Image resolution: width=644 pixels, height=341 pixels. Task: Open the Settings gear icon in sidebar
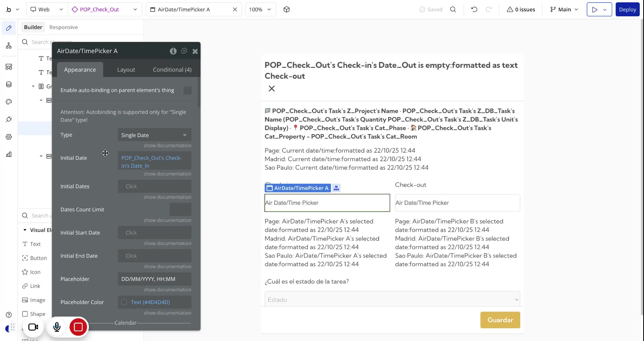coord(9,137)
